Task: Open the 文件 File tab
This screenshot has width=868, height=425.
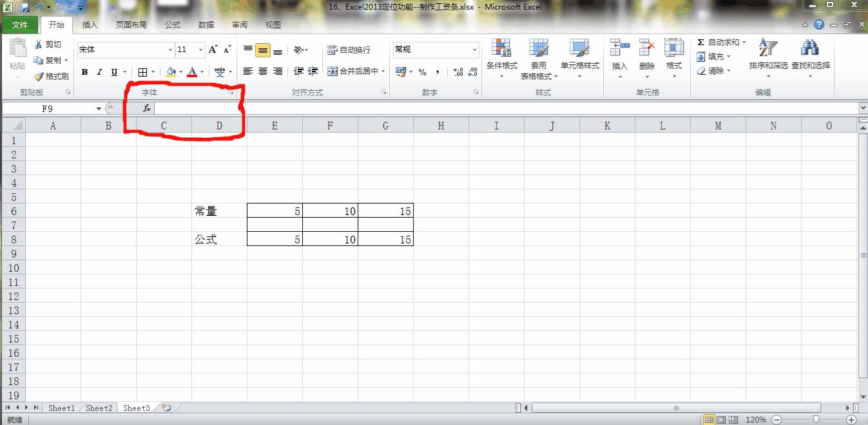Action: (x=20, y=25)
